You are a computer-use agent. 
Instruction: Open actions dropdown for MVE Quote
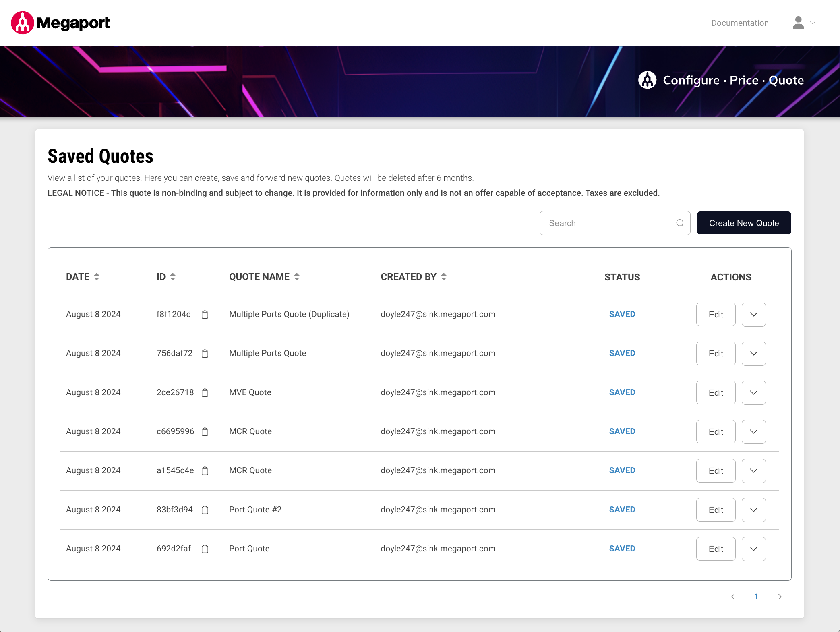pos(753,393)
